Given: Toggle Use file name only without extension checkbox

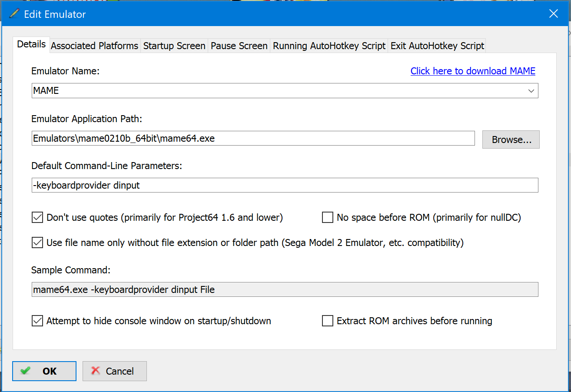Looking at the screenshot, I should coord(37,243).
